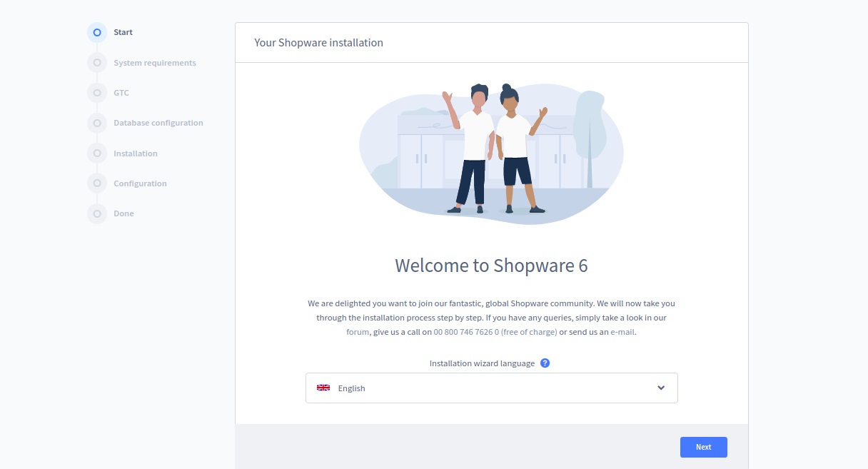Select the Configuration step label
The width and height of the screenshot is (868, 469).
tap(140, 183)
